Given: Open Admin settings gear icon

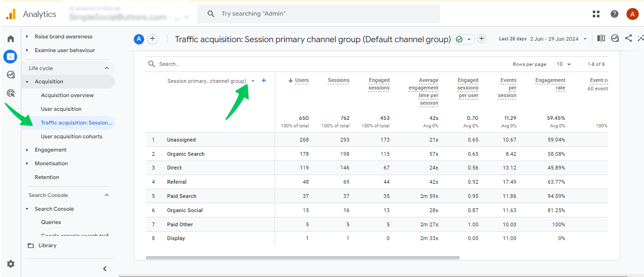Looking at the screenshot, I should coord(10,264).
